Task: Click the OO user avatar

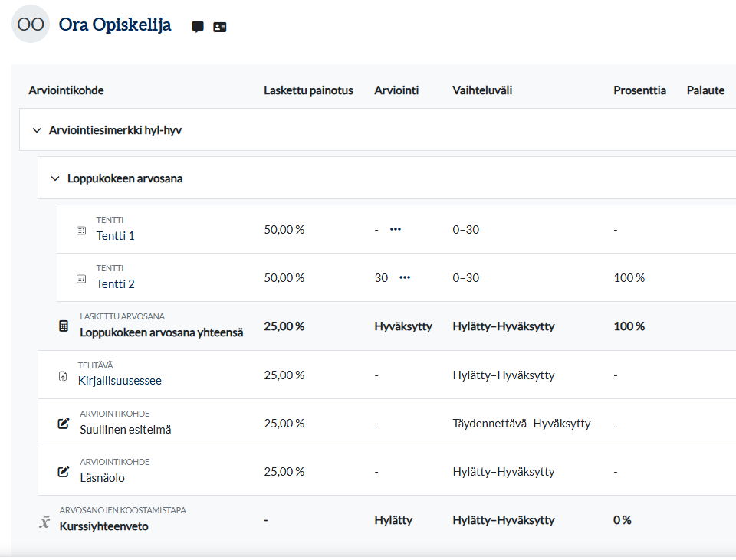Action: [x=31, y=25]
